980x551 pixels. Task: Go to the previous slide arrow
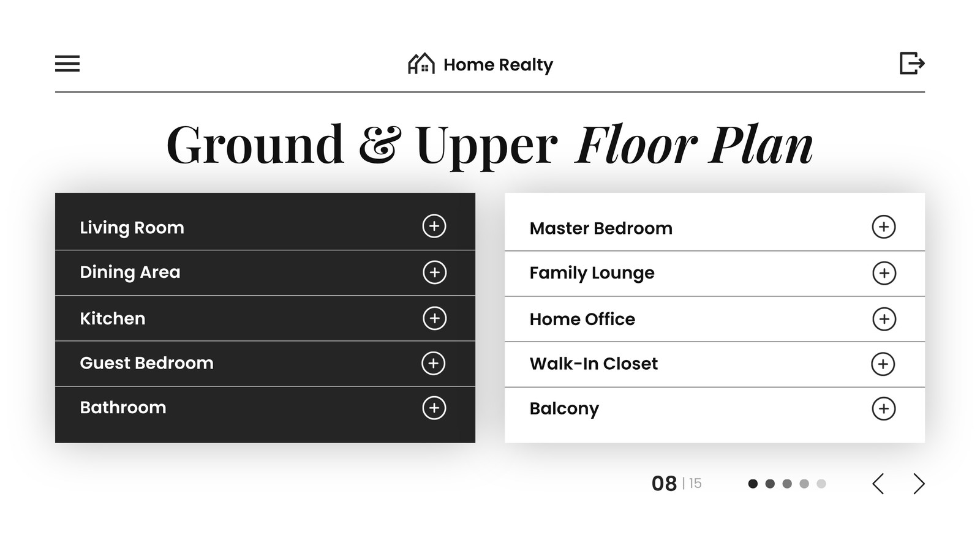tap(878, 484)
